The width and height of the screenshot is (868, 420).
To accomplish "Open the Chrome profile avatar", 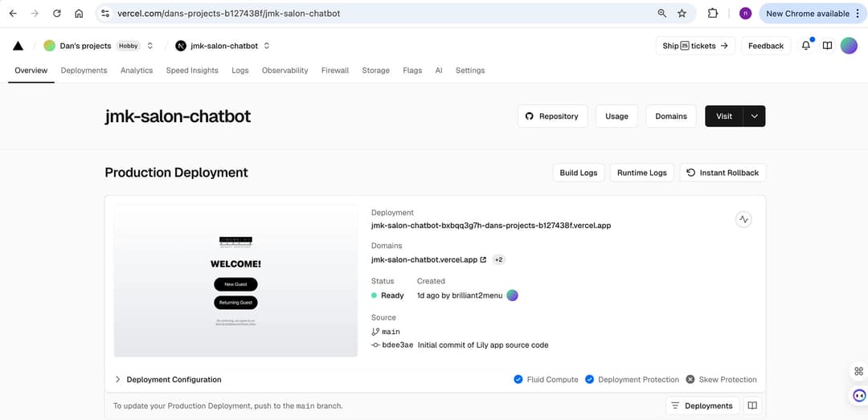I will [745, 14].
